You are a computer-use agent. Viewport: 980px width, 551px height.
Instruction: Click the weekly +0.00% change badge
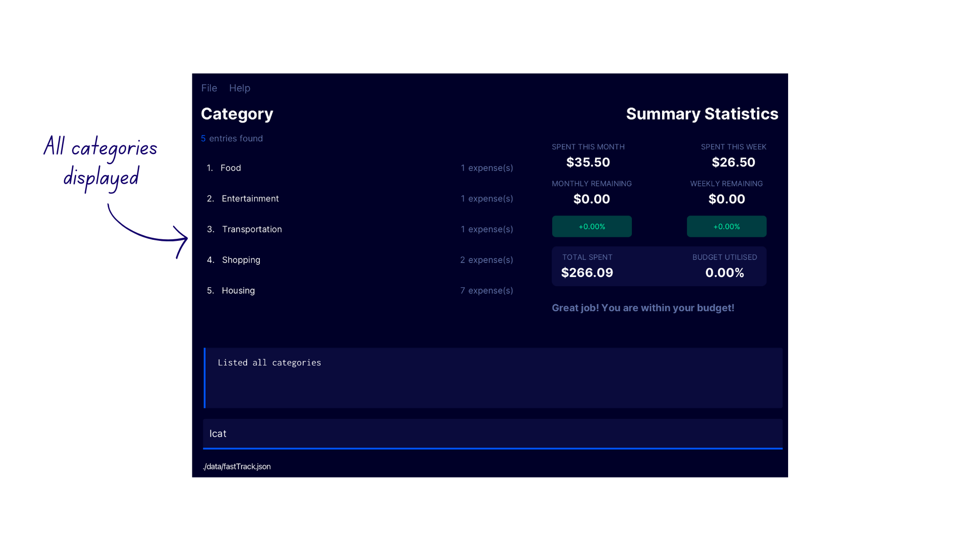(726, 227)
